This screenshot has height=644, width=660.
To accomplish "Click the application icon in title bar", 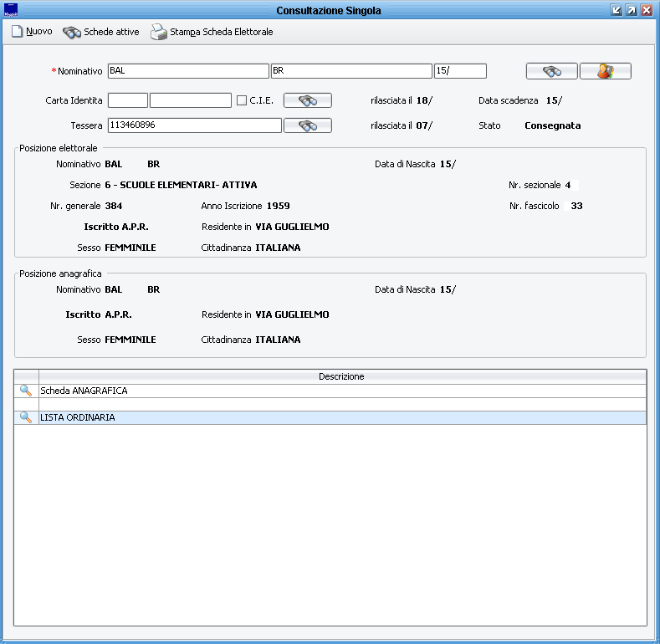I will coord(11,10).
